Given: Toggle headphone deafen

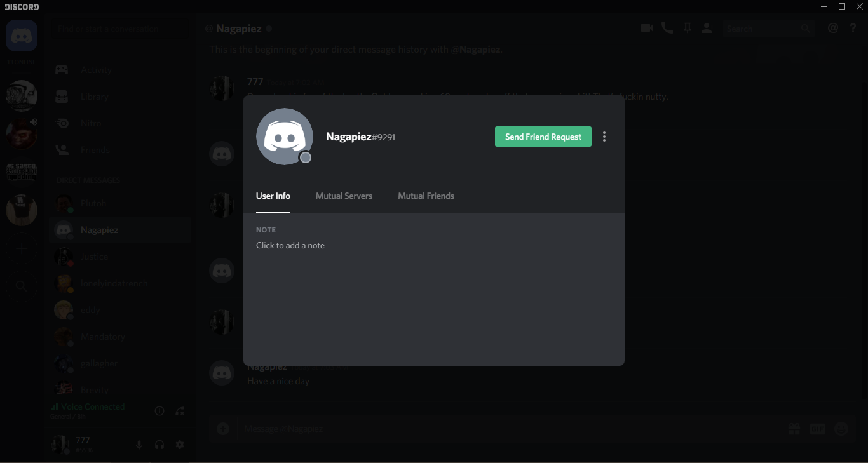Looking at the screenshot, I should coord(159,445).
